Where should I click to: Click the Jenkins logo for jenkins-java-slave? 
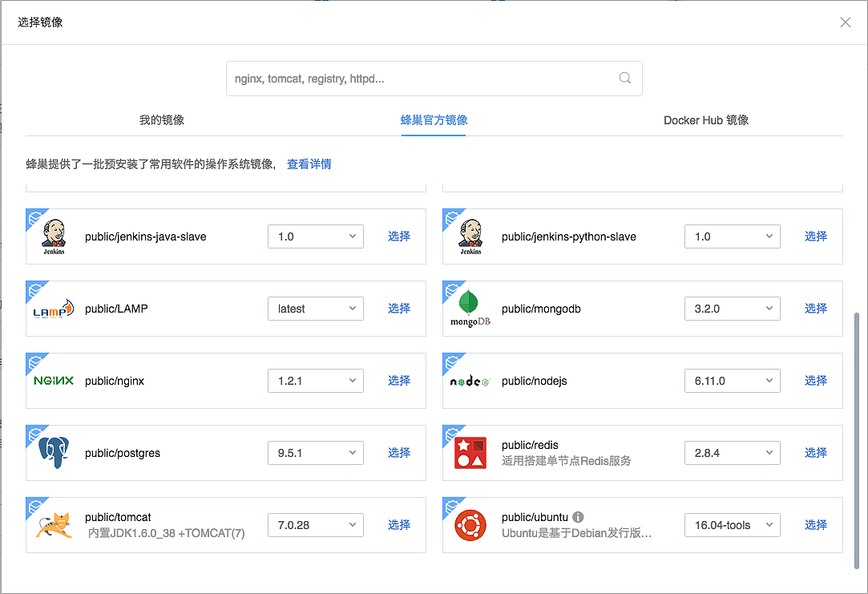[54, 236]
